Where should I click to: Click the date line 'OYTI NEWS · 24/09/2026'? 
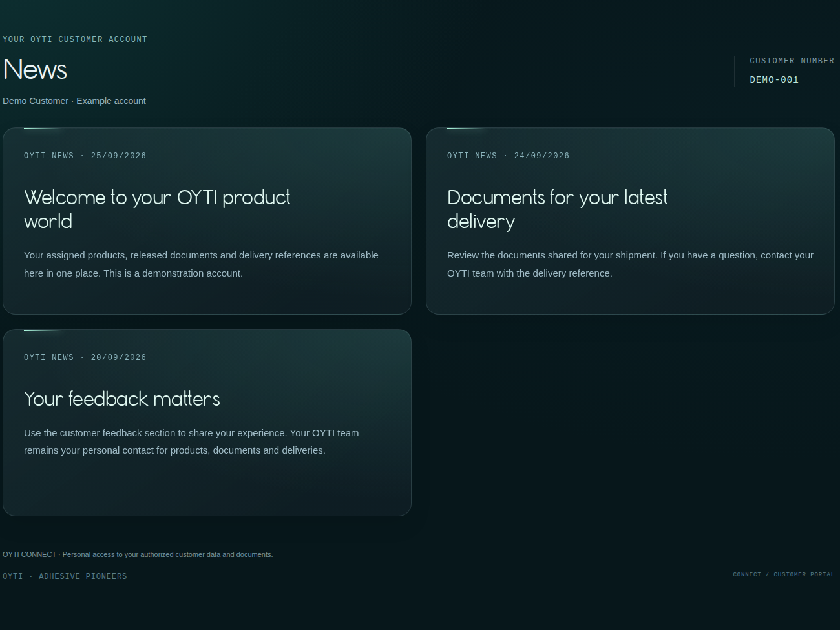[509, 156]
